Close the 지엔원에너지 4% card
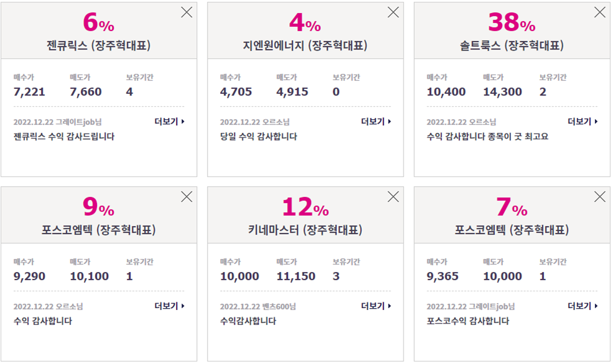Image resolution: width=613 pixels, height=364 pixels. (393, 12)
